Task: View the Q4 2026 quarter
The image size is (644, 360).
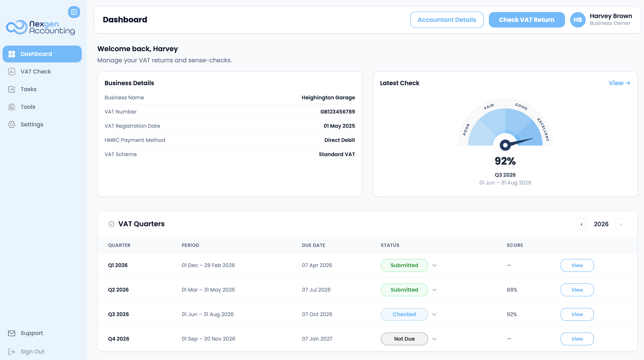Action: pyautogui.click(x=577, y=339)
